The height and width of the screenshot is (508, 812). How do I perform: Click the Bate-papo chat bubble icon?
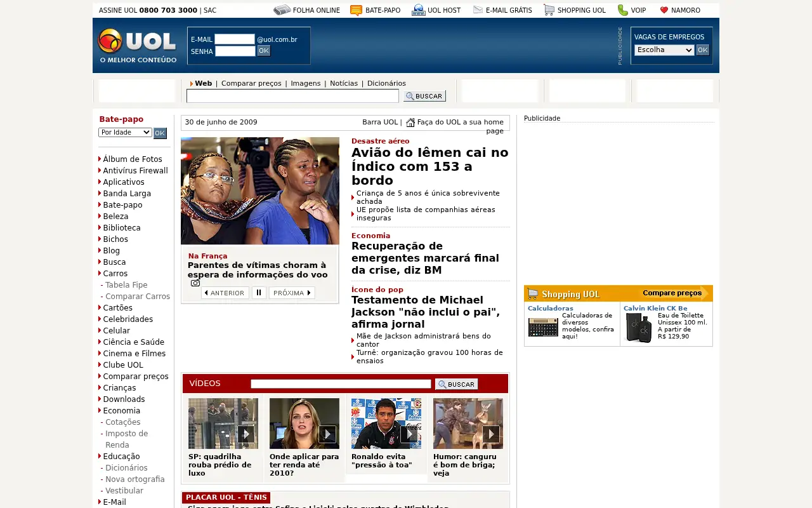tap(356, 10)
